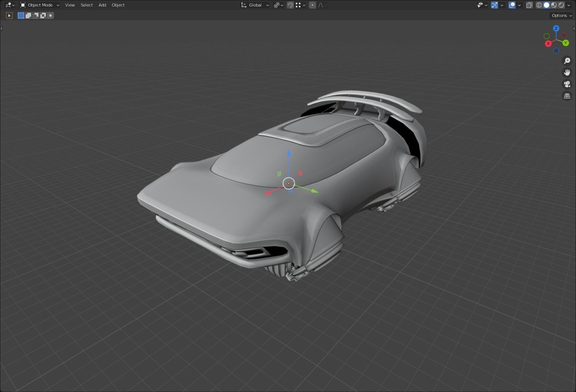Select the Select Box tool icon
The image size is (576, 392).
9,16
